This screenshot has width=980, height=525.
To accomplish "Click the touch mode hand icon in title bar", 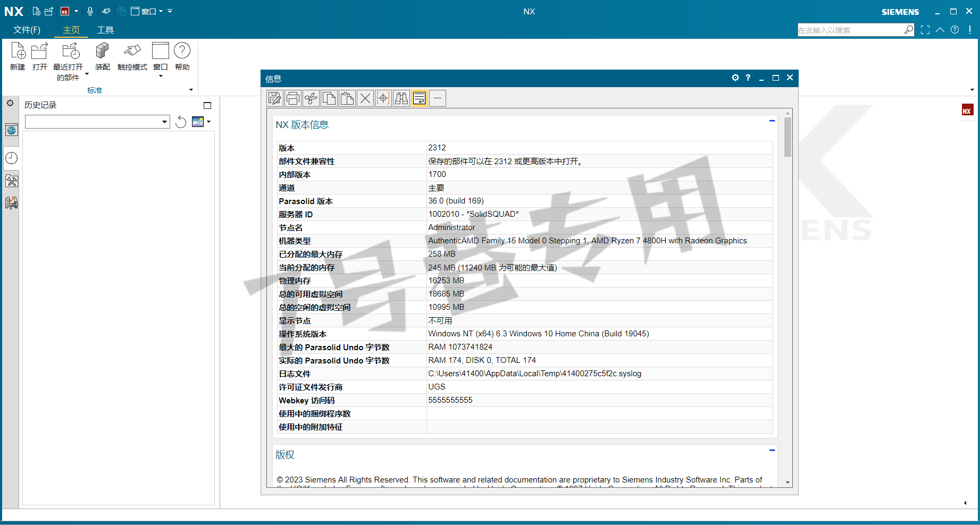I will point(106,11).
